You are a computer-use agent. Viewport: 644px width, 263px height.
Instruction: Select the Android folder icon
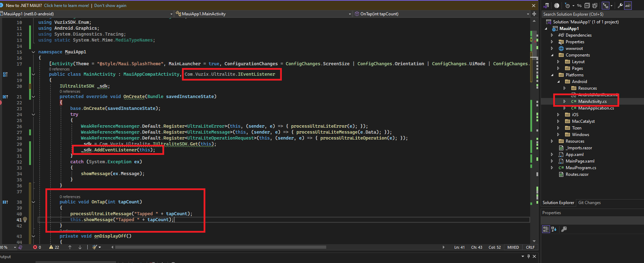click(x=568, y=82)
